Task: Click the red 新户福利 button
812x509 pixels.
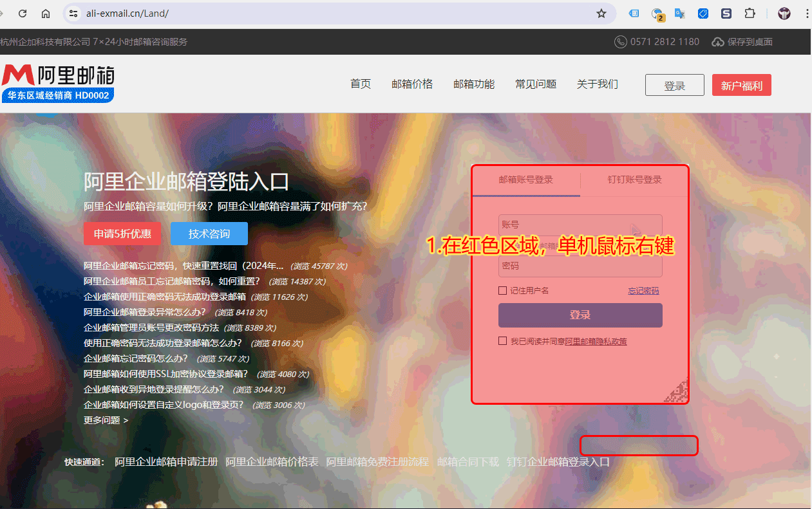Action: (x=742, y=86)
